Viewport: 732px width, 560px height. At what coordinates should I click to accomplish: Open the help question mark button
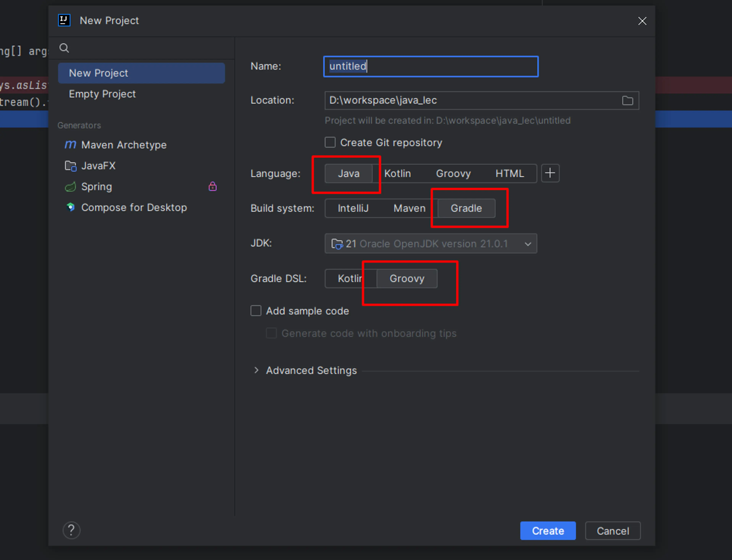[71, 530]
